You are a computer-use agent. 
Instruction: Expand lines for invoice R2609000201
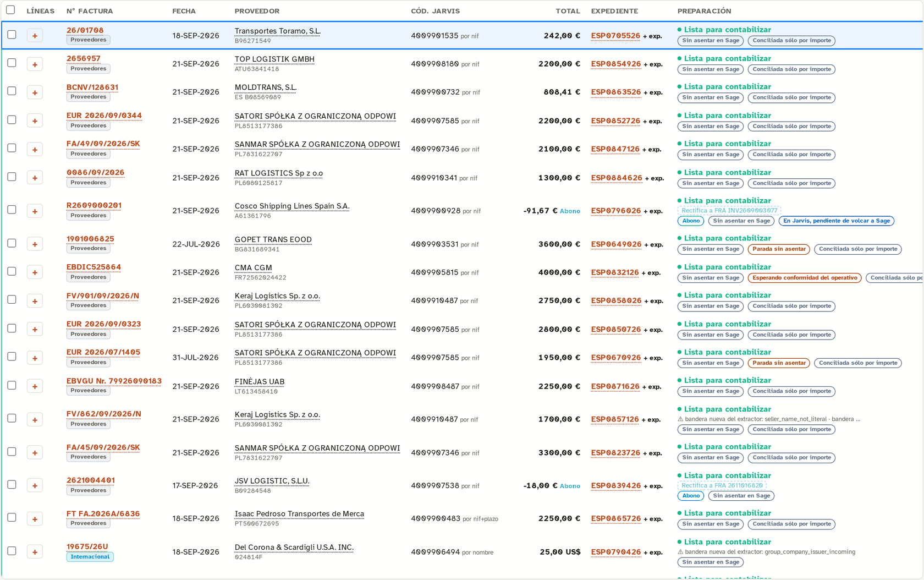tap(35, 211)
